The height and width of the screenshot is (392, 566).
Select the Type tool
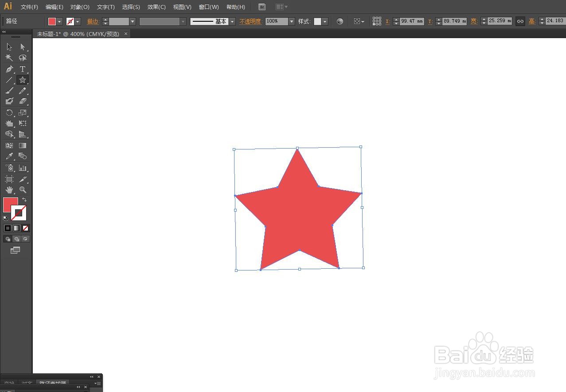coord(23,69)
